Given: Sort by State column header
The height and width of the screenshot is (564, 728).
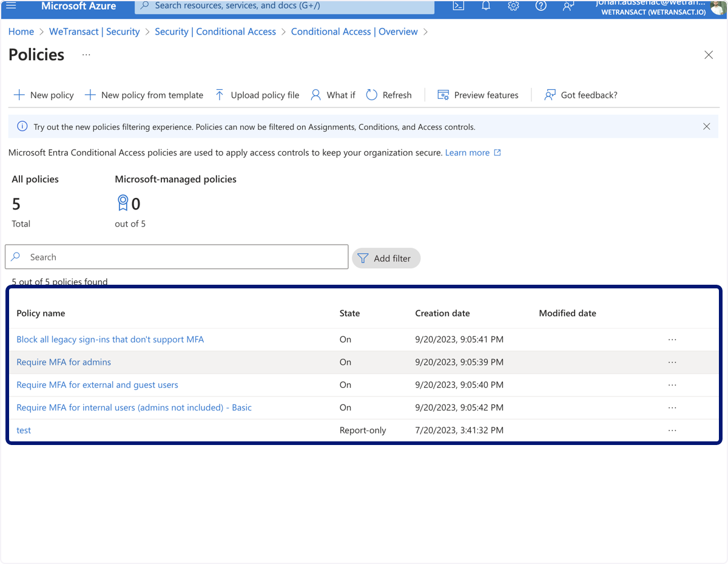Looking at the screenshot, I should coord(349,313).
